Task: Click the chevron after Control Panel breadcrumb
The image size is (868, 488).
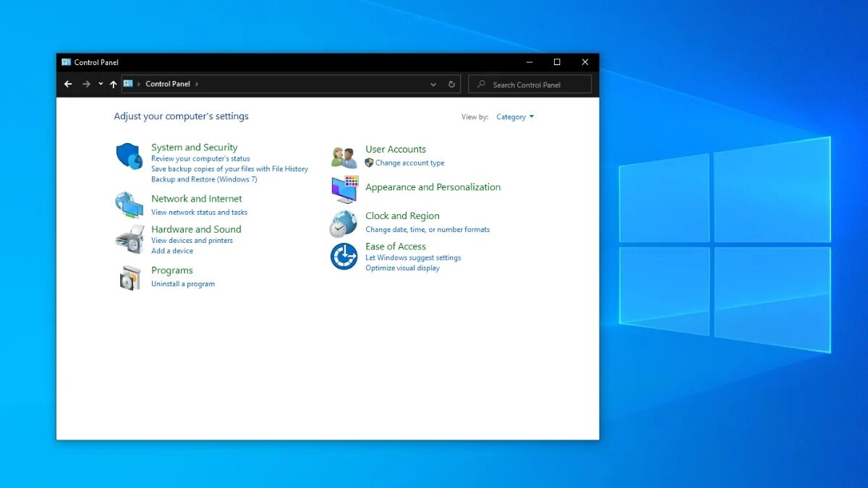Action: point(197,84)
